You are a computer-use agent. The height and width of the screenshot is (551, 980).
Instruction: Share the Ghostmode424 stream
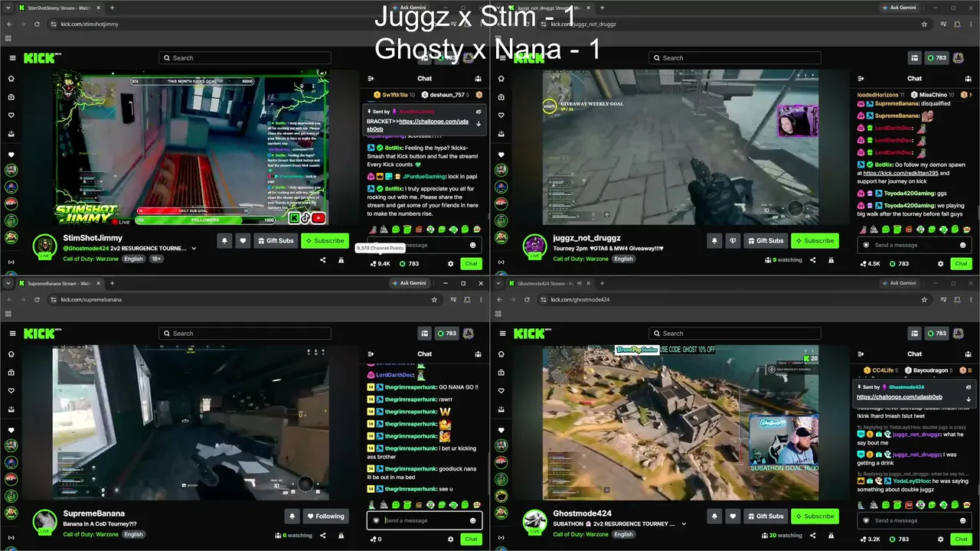(812, 536)
